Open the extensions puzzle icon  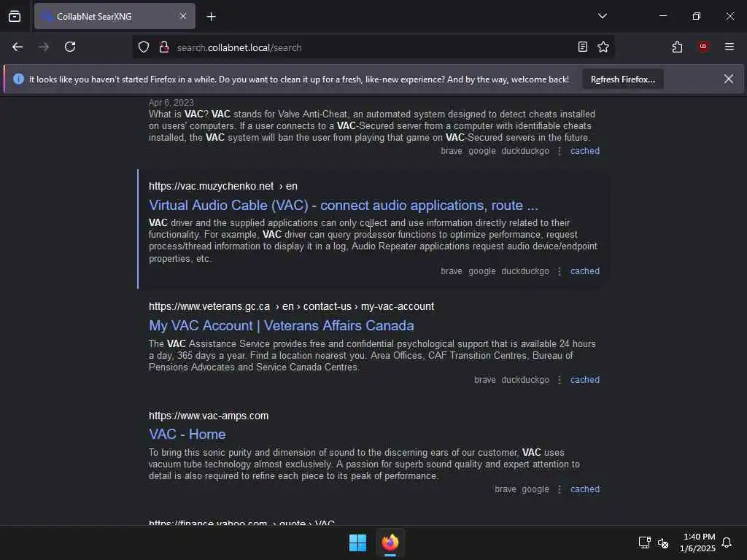[x=677, y=47]
